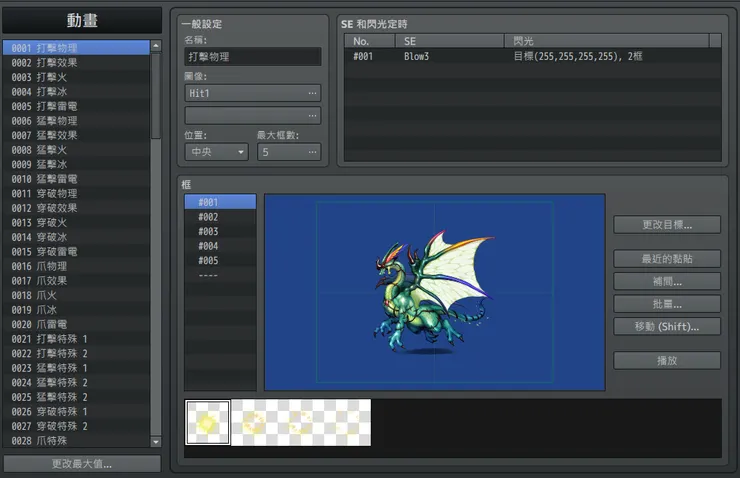740x478 pixels.
Task: Click the 批量... batch button
Action: (666, 303)
